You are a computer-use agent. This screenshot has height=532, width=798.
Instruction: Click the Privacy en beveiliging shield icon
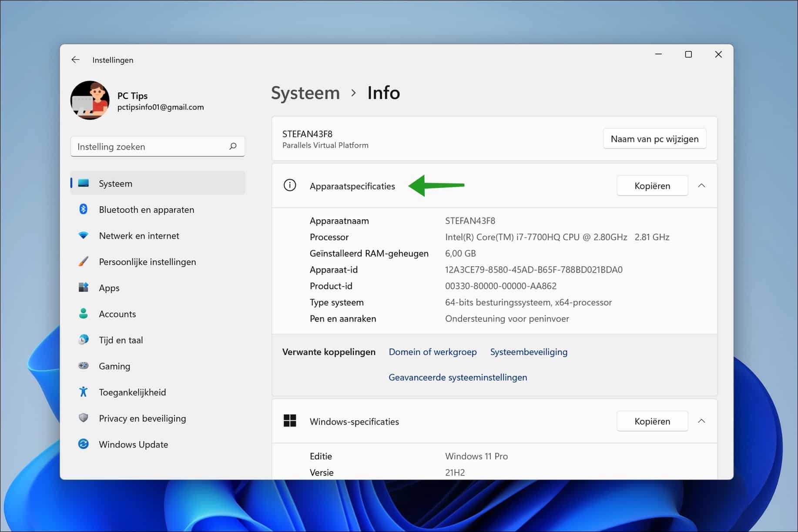click(x=84, y=418)
